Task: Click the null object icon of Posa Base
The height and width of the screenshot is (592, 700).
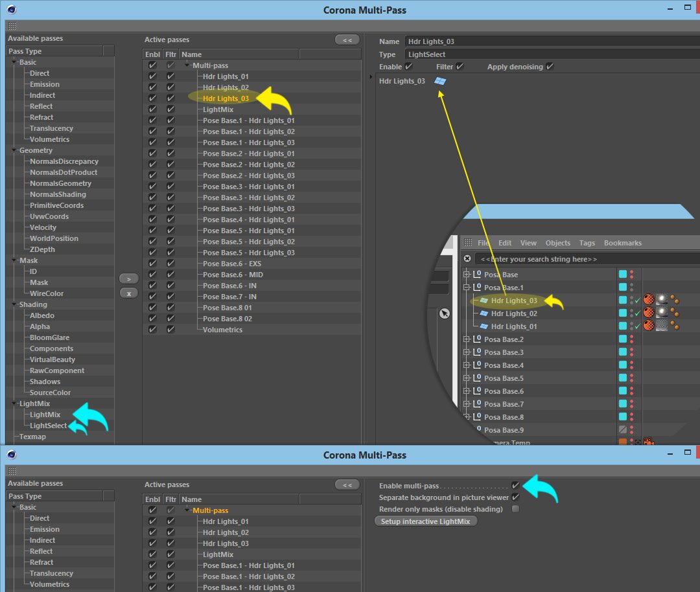Action: (477, 275)
